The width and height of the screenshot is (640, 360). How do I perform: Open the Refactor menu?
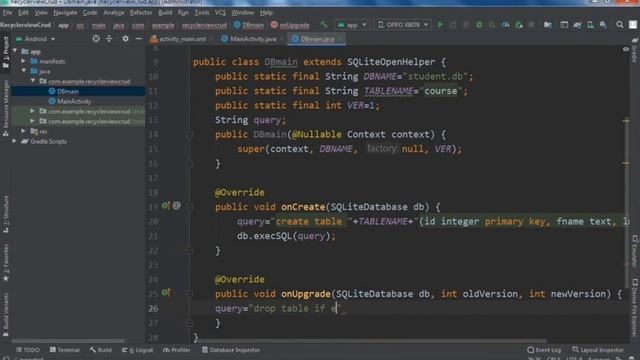[141, 13]
